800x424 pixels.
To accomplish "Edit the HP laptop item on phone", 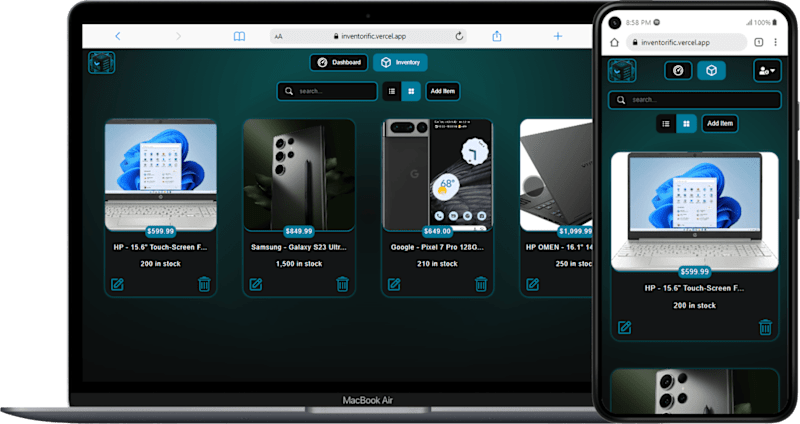I will [x=624, y=328].
